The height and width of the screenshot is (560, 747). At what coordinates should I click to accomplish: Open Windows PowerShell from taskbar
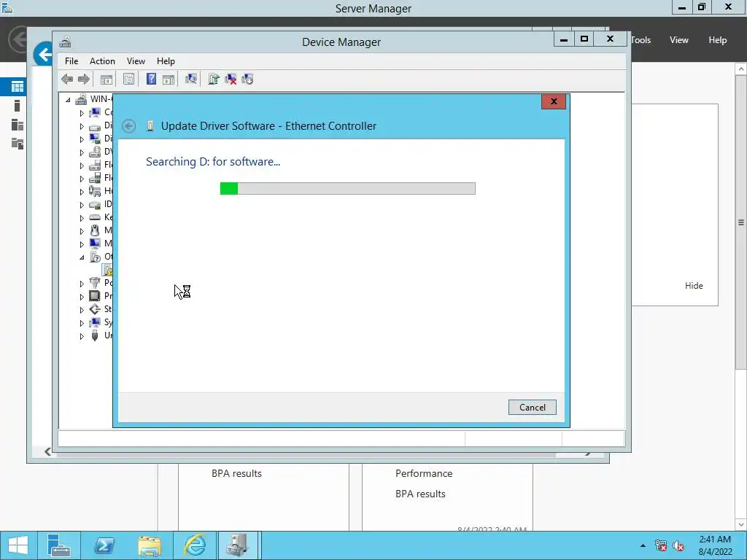click(104, 545)
